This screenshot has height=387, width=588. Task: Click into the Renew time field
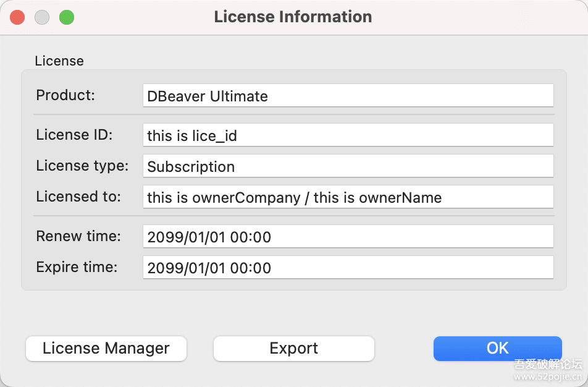[x=348, y=237]
